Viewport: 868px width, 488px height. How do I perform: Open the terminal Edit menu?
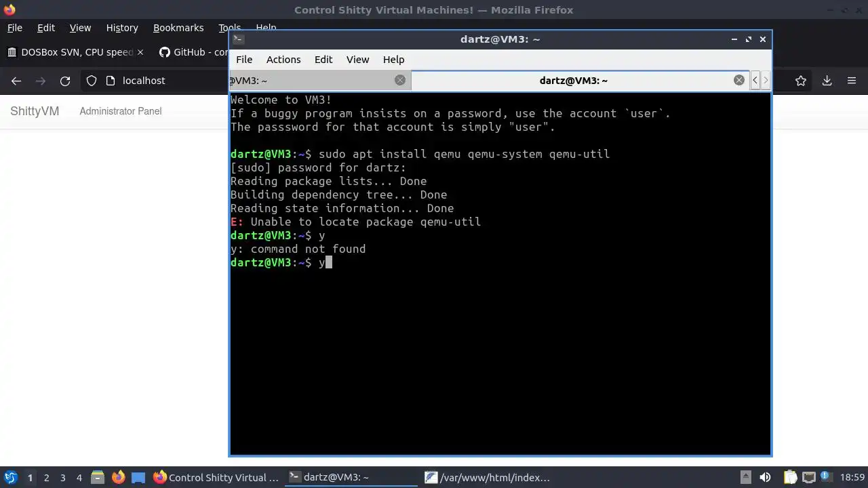(x=323, y=60)
